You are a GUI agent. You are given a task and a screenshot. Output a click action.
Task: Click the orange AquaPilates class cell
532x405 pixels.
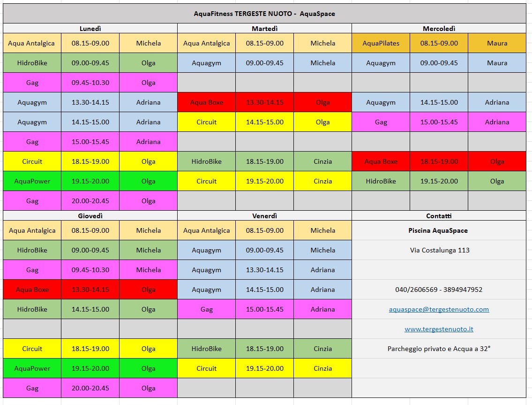point(381,43)
